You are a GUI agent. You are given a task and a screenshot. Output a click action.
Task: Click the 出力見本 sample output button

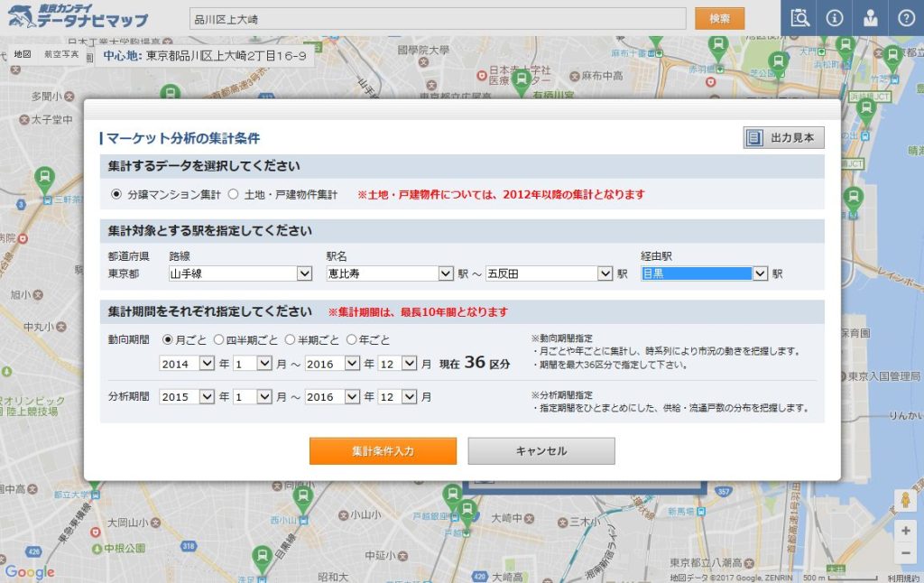coord(783,137)
